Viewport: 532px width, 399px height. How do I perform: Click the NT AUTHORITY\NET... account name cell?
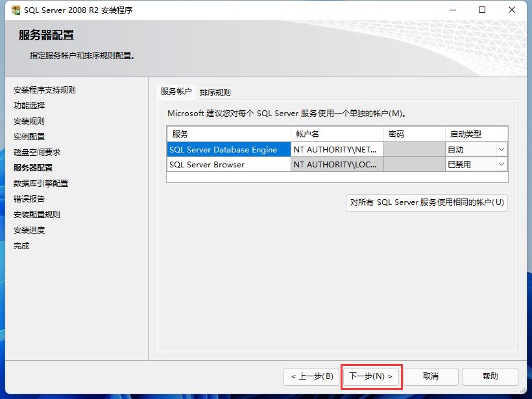click(337, 150)
